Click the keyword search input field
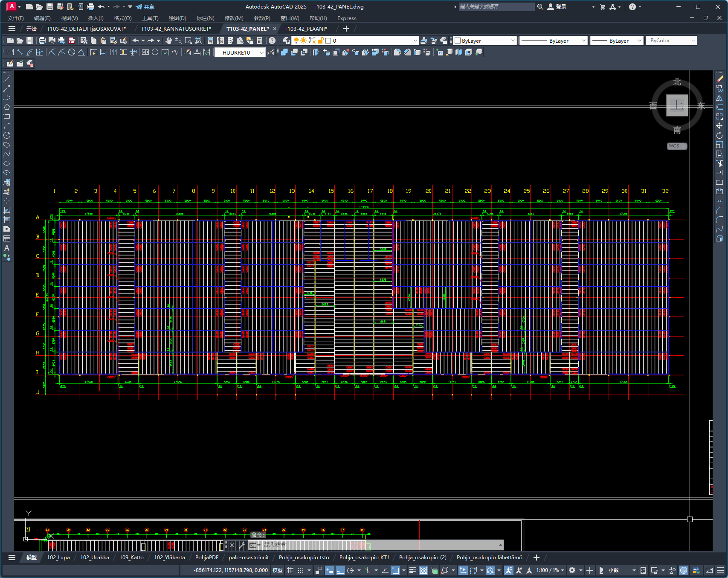 click(496, 7)
